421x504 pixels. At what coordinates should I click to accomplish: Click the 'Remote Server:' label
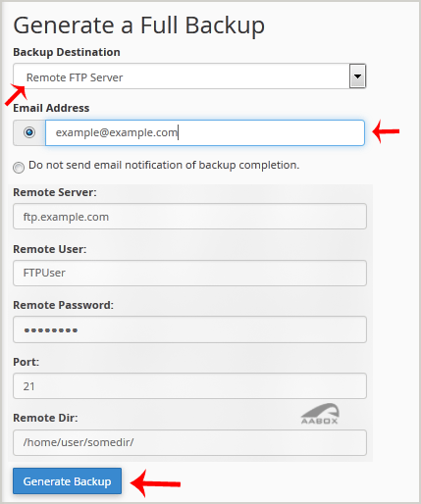55,192
